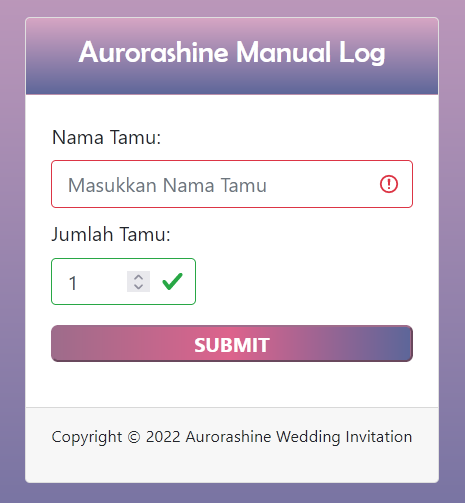Click the red exclamation error icon
The width and height of the screenshot is (465, 503).
point(389,184)
